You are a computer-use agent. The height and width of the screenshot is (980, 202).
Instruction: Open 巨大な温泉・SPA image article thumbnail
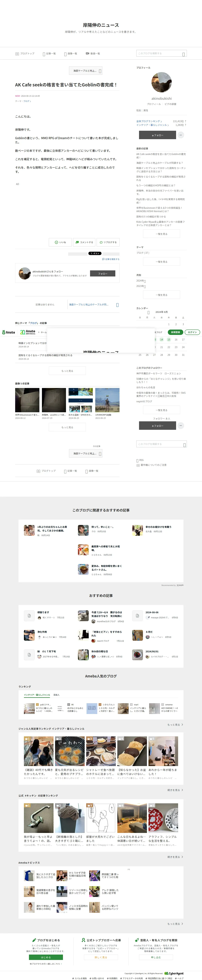coord(81,400)
